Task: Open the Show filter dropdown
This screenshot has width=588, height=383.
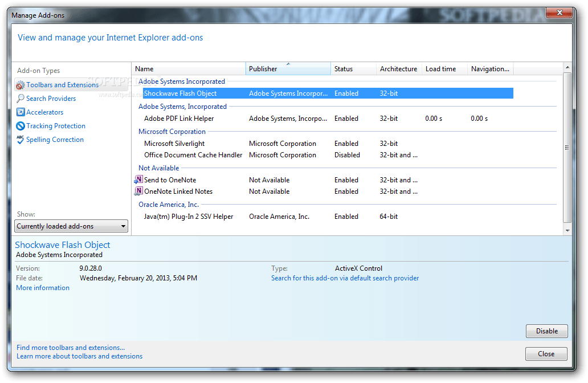Action: coord(123,226)
